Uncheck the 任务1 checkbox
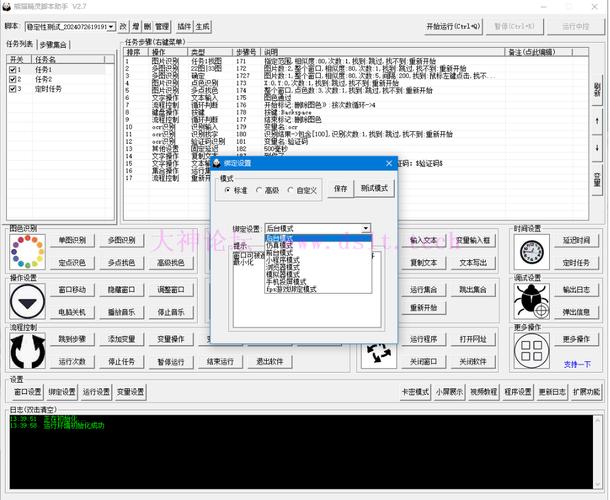The image size is (610, 500). 15,70
